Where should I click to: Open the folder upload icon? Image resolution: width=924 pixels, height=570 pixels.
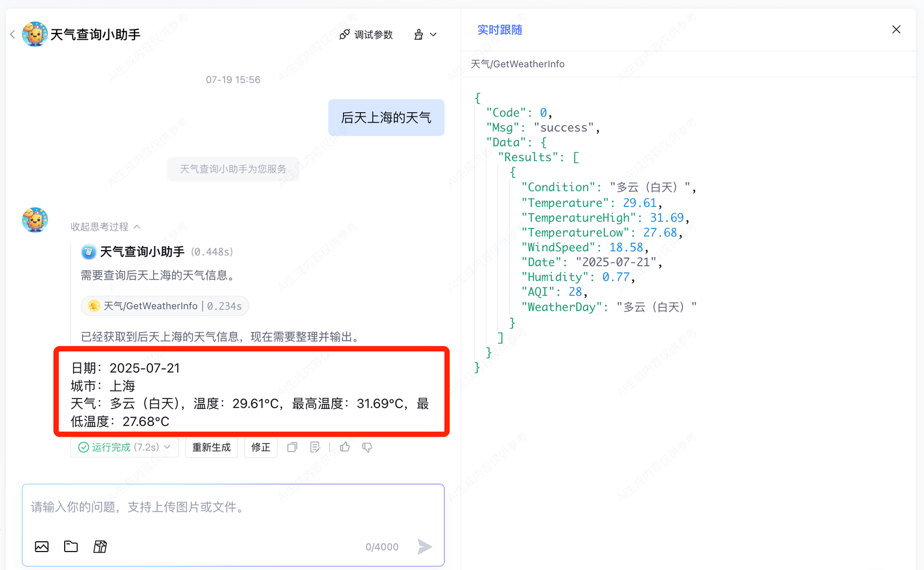point(71,546)
